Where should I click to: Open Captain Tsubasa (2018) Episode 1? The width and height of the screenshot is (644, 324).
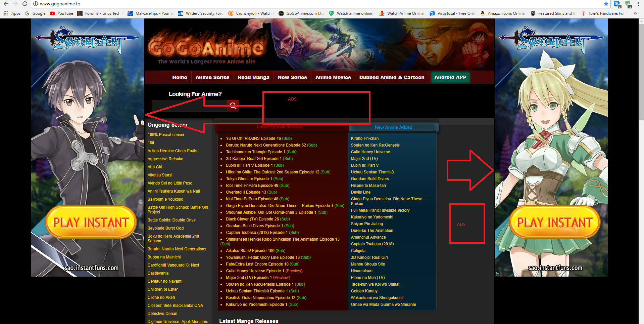click(x=257, y=233)
